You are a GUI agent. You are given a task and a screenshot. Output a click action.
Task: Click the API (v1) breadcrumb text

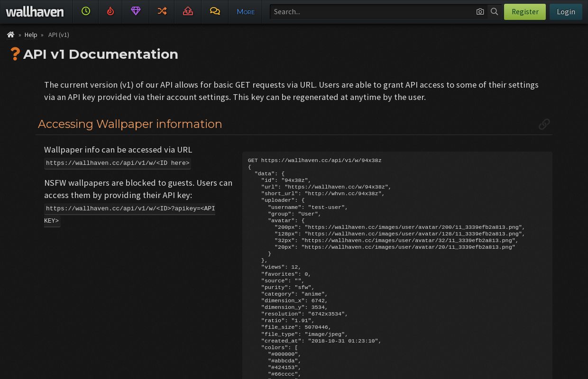point(59,35)
